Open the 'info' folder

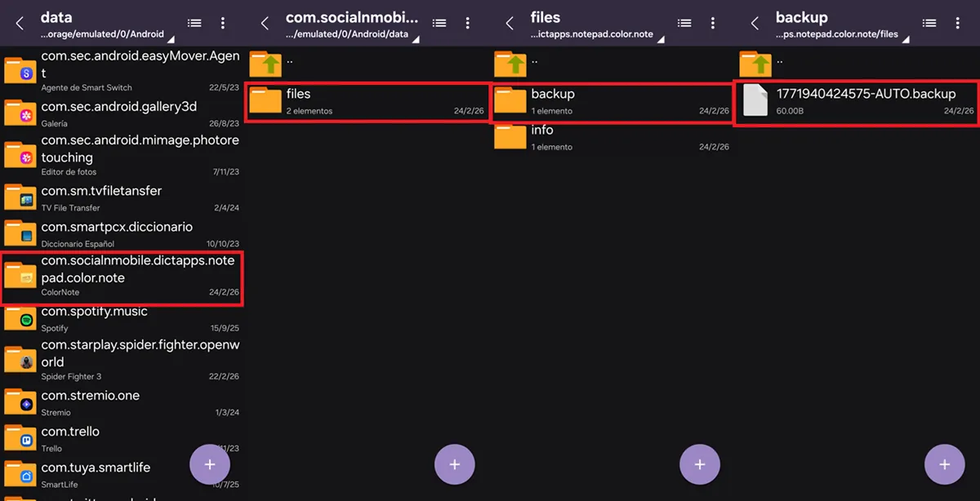click(x=612, y=137)
